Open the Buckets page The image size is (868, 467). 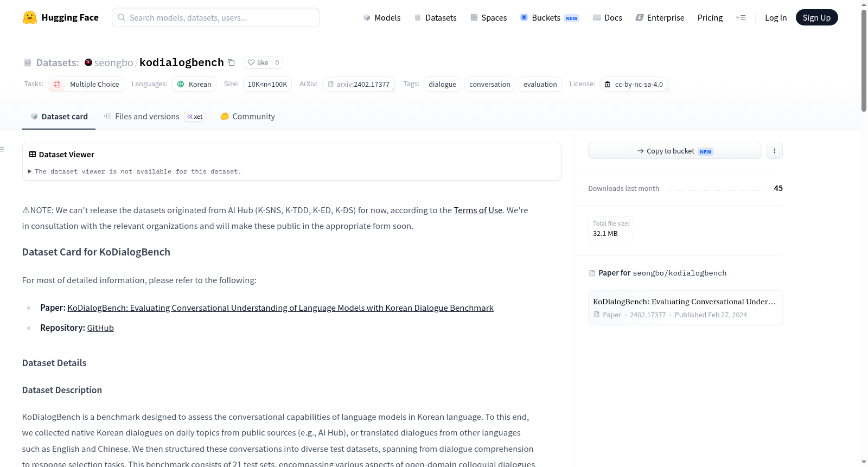pyautogui.click(x=550, y=17)
